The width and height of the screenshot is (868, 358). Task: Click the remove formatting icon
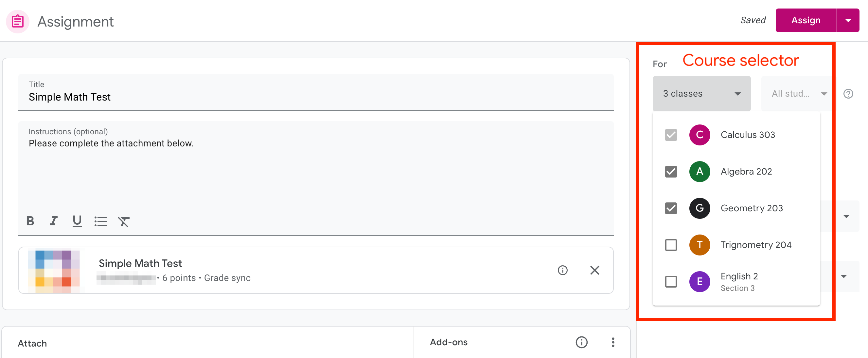tap(124, 221)
